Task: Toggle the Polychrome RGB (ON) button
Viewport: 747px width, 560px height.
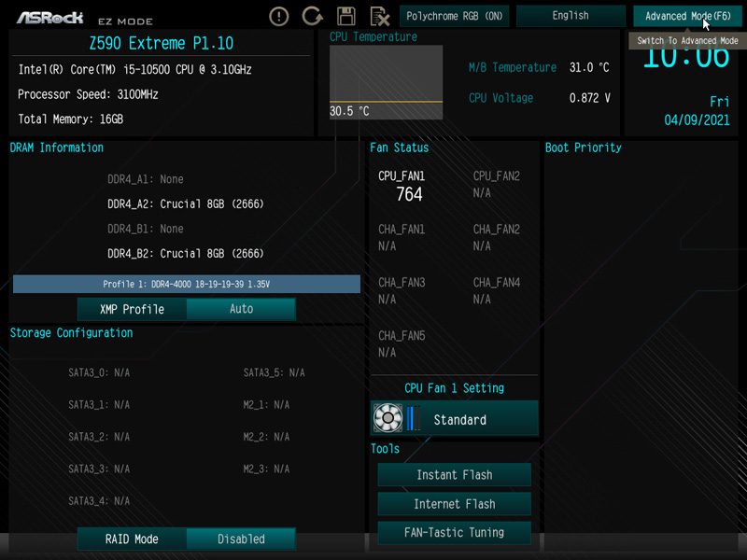Action: coord(454,16)
